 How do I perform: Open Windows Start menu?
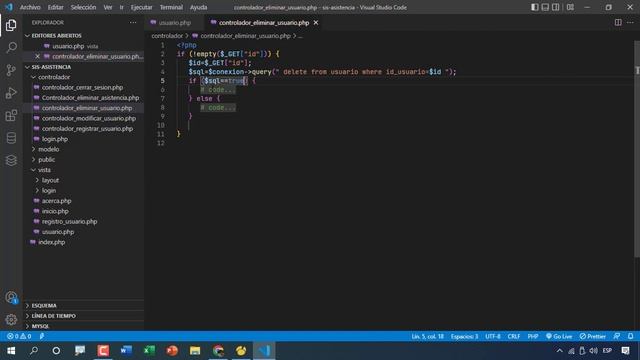point(11,351)
